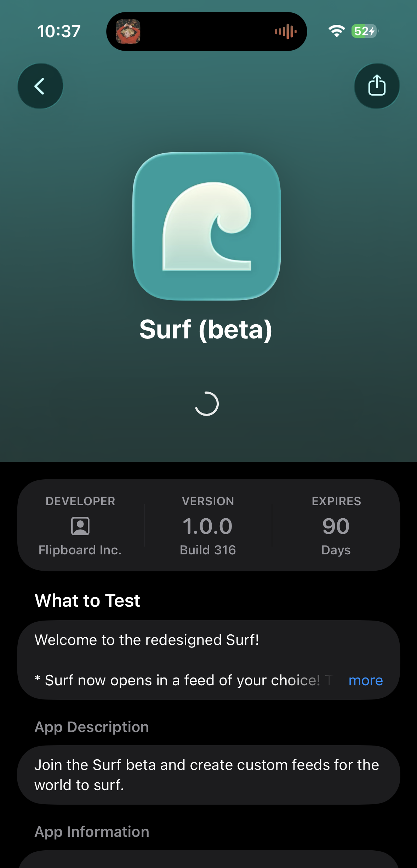
Task: Tap the App Information section header
Action: (92, 832)
